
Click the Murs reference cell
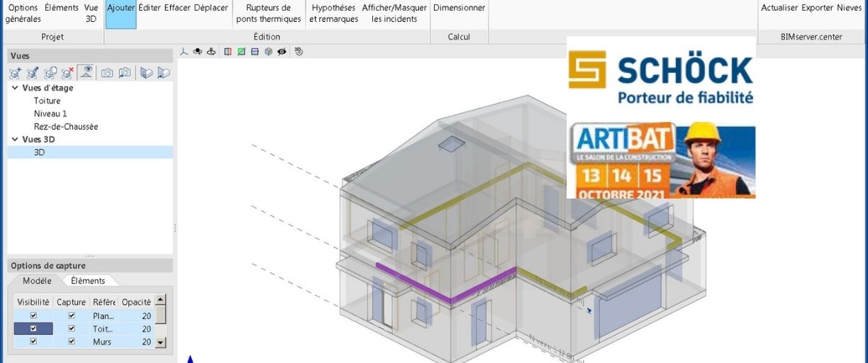104,341
